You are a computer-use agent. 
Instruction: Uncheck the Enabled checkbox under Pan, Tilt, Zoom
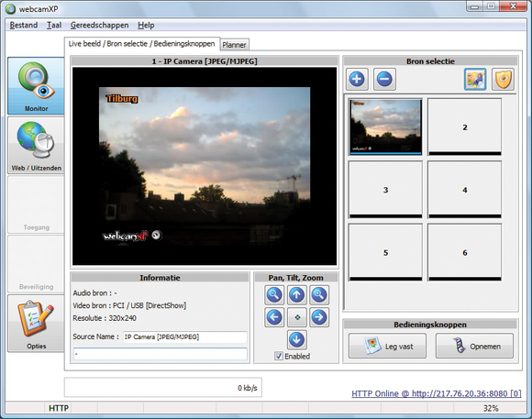(x=279, y=357)
